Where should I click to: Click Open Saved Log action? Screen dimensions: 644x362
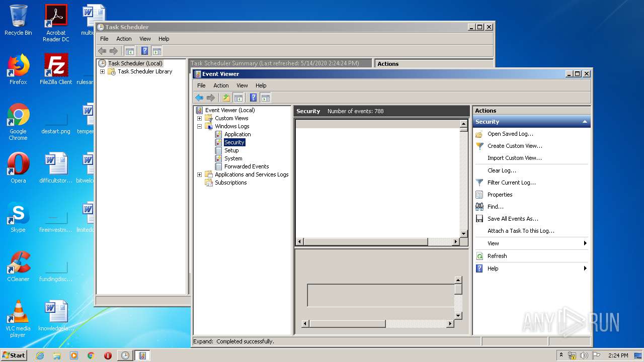(x=510, y=134)
